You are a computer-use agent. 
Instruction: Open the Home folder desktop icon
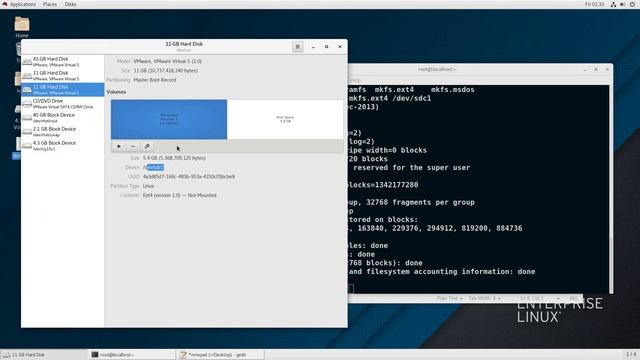point(22,27)
